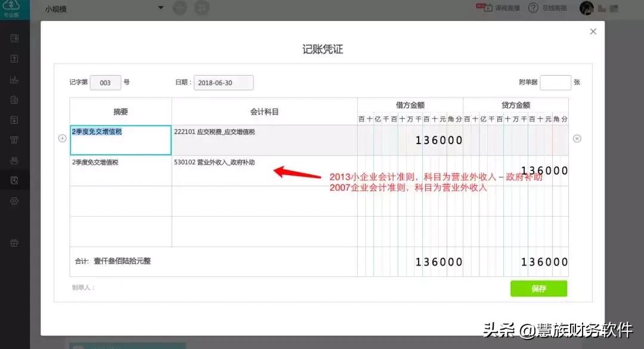The width and height of the screenshot is (644, 349).
Task: Edit the voucher number field showing 003
Action: pos(106,82)
